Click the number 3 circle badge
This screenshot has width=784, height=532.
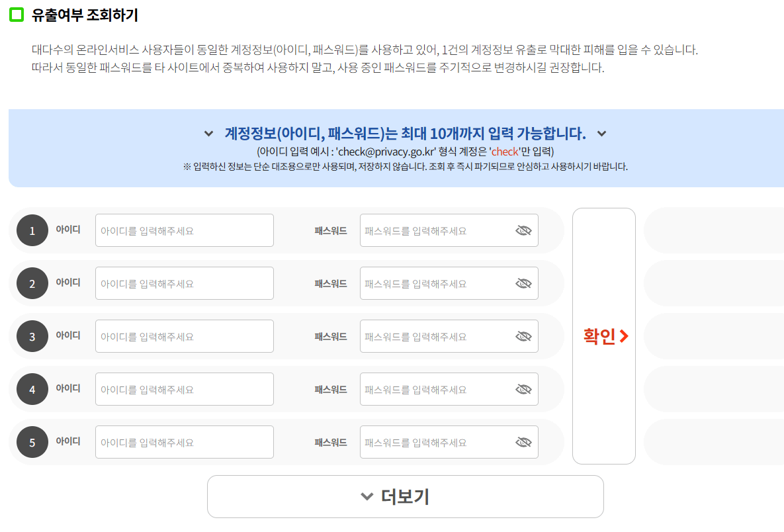click(32, 337)
